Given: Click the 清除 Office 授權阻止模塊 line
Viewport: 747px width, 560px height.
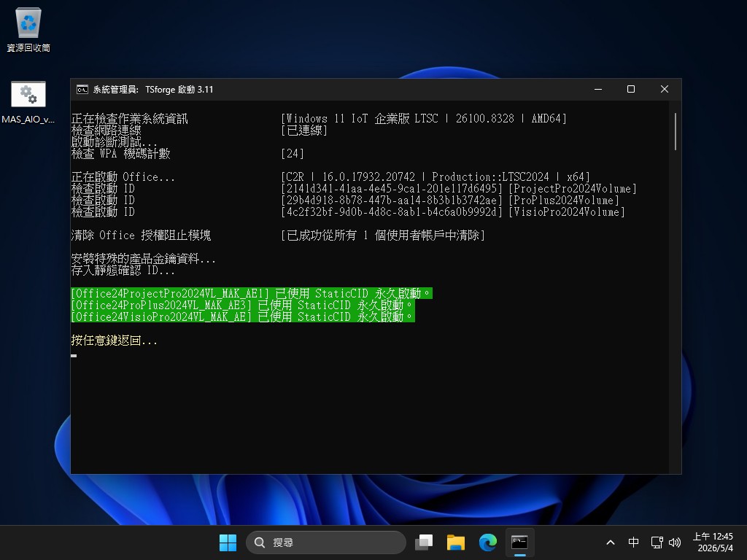Looking at the screenshot, I should (x=141, y=236).
